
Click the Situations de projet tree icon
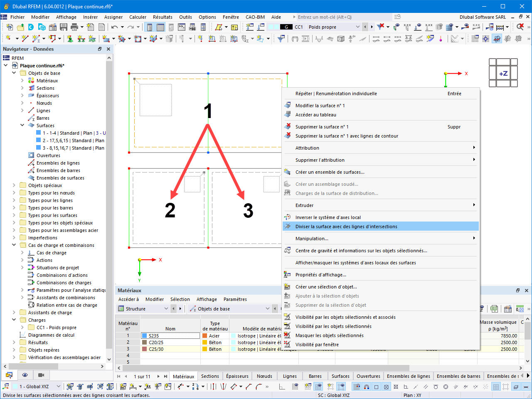31,268
